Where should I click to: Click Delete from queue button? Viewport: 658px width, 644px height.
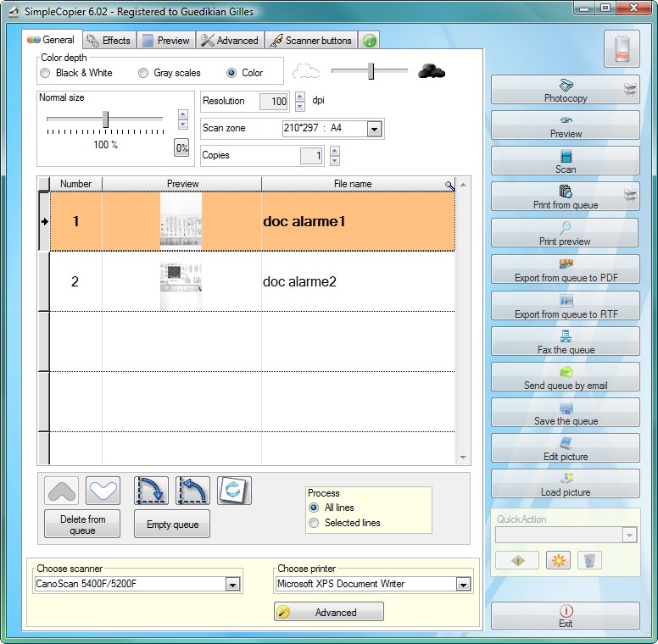[x=82, y=524]
